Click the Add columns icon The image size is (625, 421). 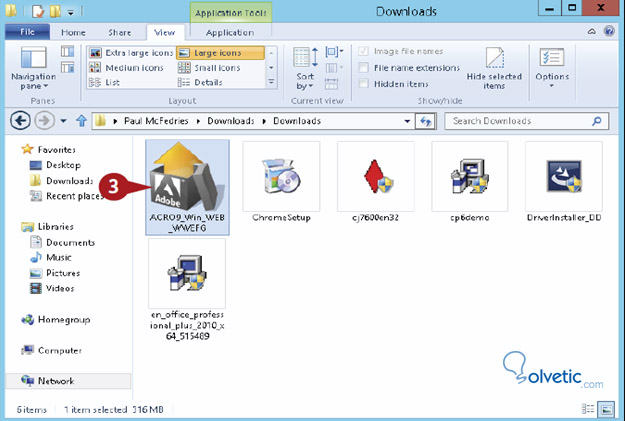[334, 68]
